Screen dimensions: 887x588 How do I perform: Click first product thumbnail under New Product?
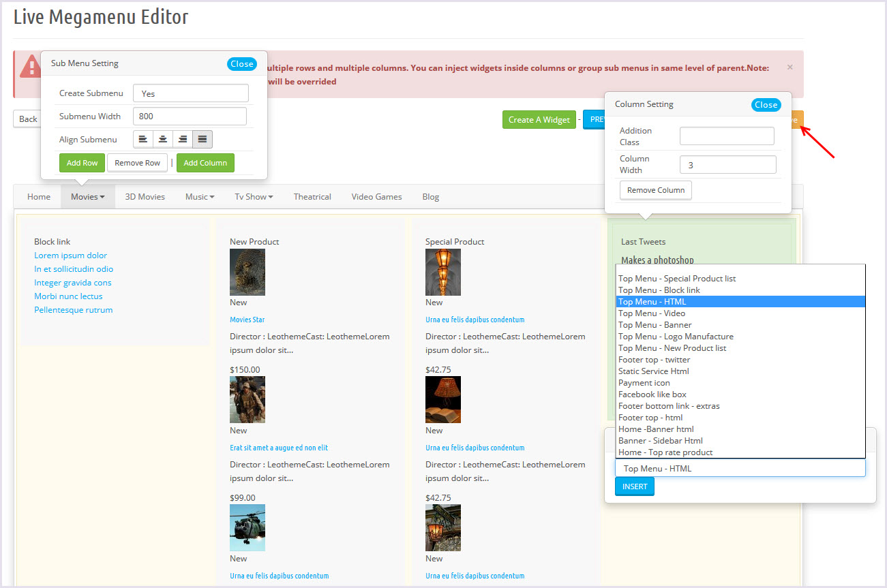247,272
